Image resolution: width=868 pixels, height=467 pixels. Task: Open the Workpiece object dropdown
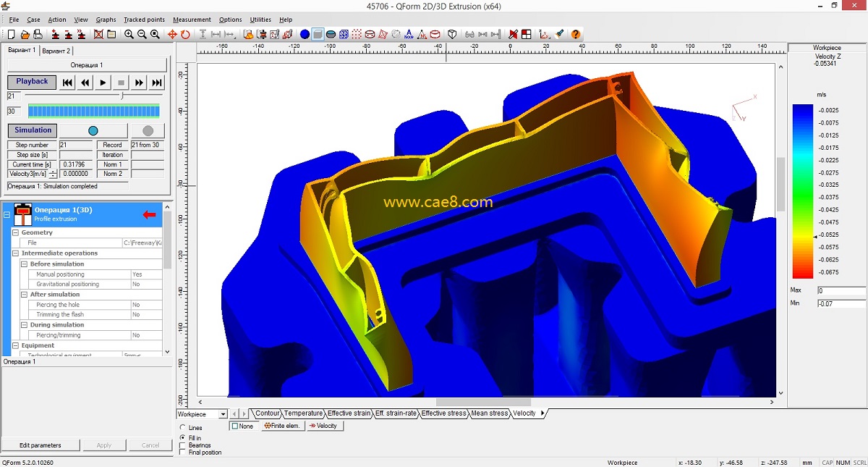click(x=223, y=414)
